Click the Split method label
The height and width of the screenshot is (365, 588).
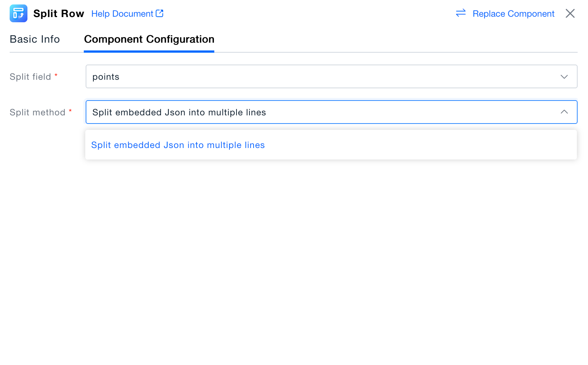(37, 112)
